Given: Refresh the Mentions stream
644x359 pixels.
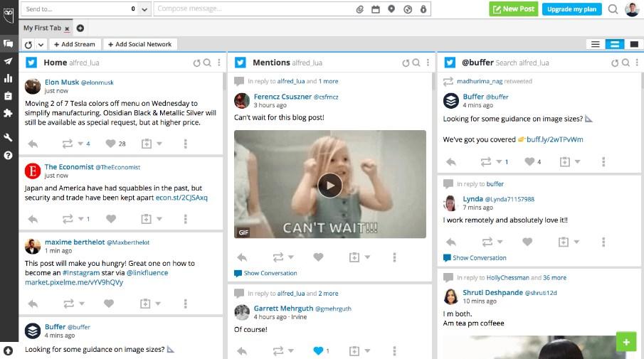Looking at the screenshot, I should 406,63.
